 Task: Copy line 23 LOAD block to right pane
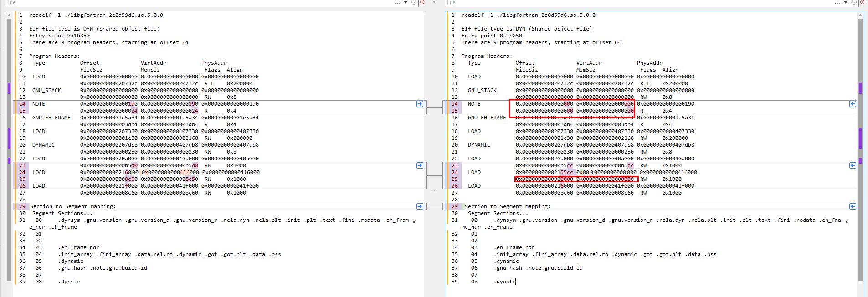[x=420, y=165]
